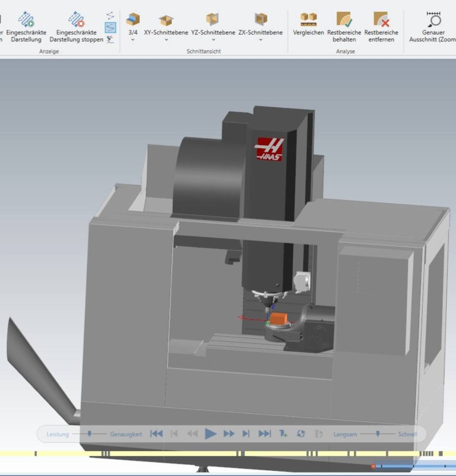Screen dimensions: 456x476
Task: Play the machine simulation
Action: 210,433
